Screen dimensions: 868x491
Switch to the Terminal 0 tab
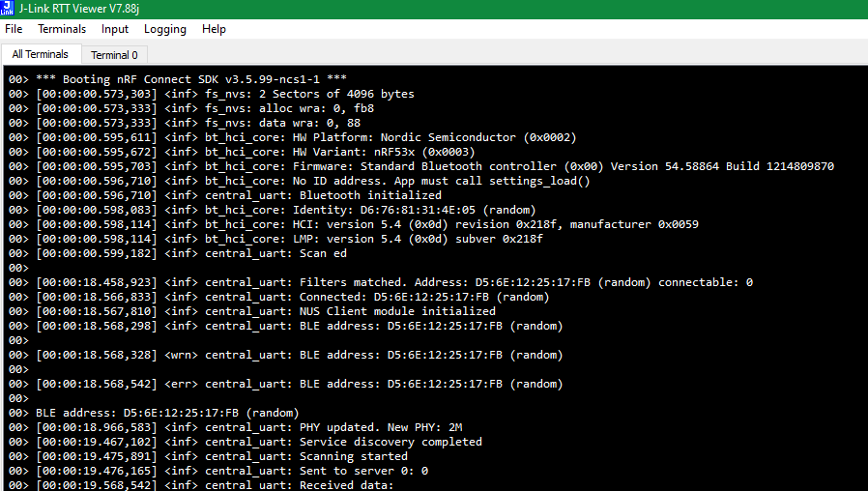[114, 55]
